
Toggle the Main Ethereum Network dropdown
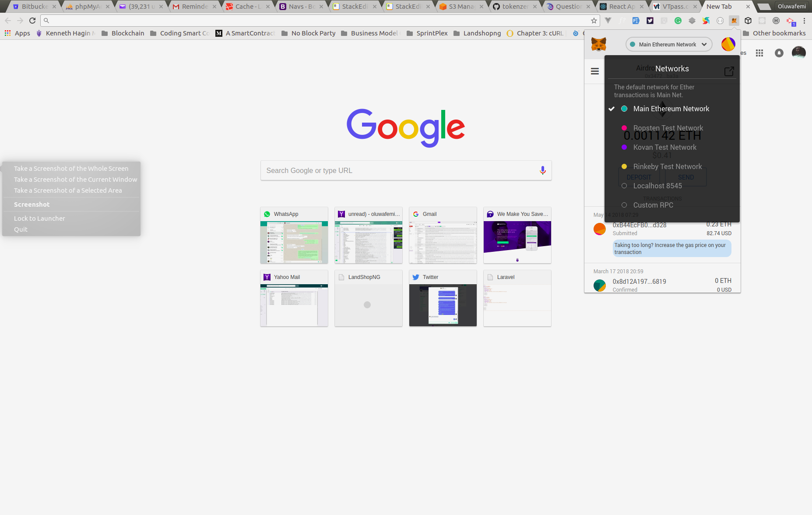[668, 44]
